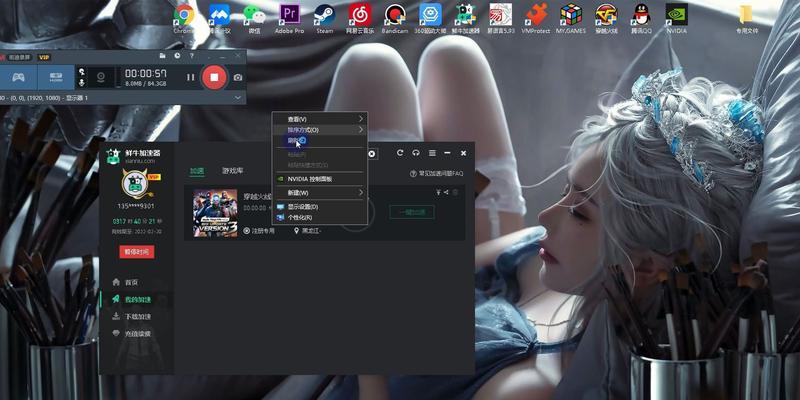Open the WeChat (微信) desktop shortcut

tap(254, 18)
